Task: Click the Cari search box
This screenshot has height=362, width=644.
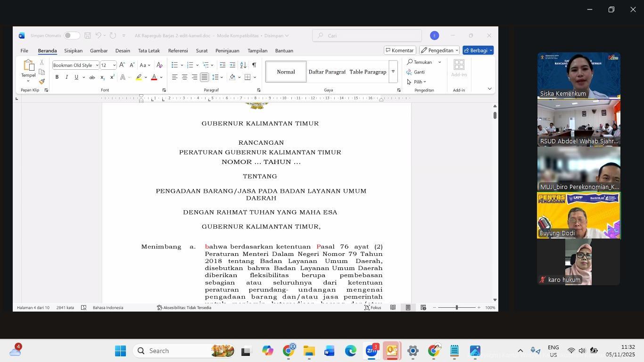Action: point(368,36)
